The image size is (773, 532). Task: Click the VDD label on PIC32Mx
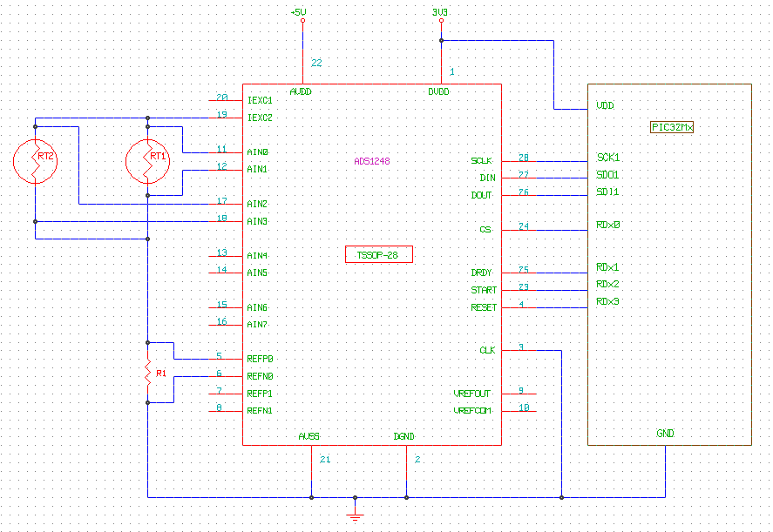(605, 105)
